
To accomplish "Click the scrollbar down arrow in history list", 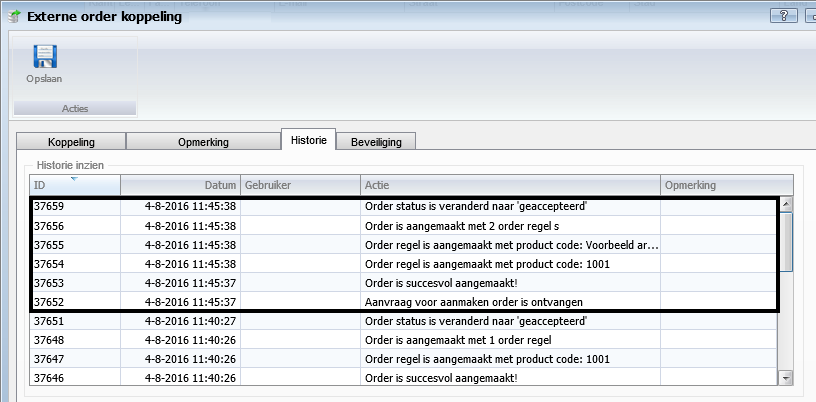I will (786, 377).
